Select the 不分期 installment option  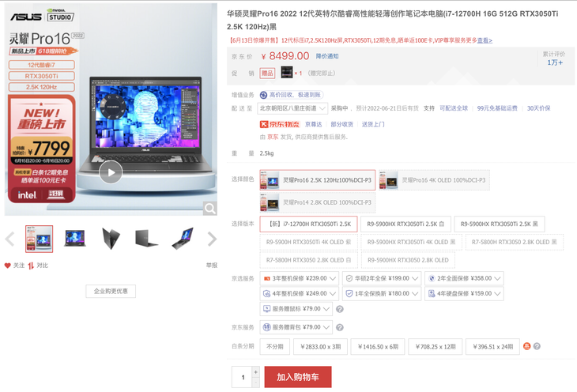(x=274, y=346)
